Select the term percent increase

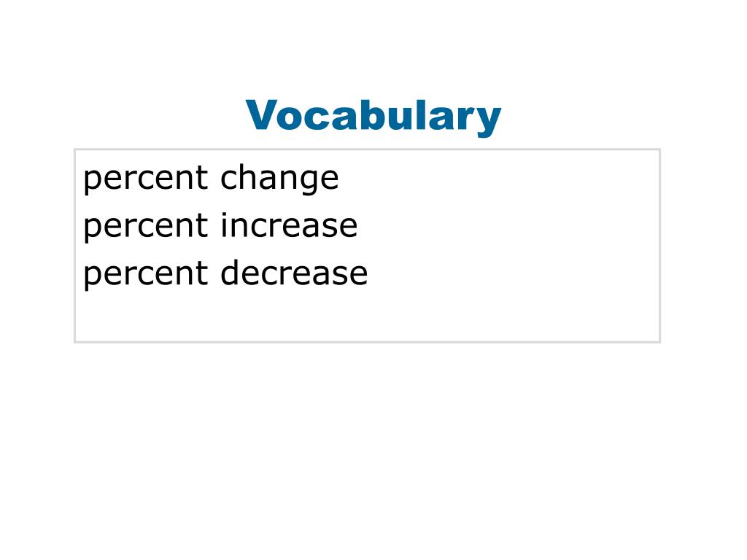[220, 226]
